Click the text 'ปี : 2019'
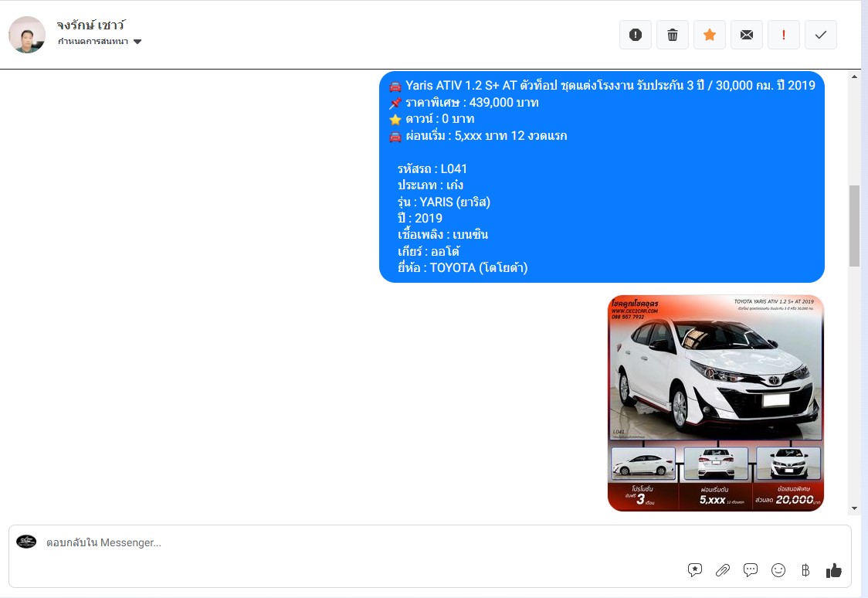868x598 pixels. coord(420,218)
